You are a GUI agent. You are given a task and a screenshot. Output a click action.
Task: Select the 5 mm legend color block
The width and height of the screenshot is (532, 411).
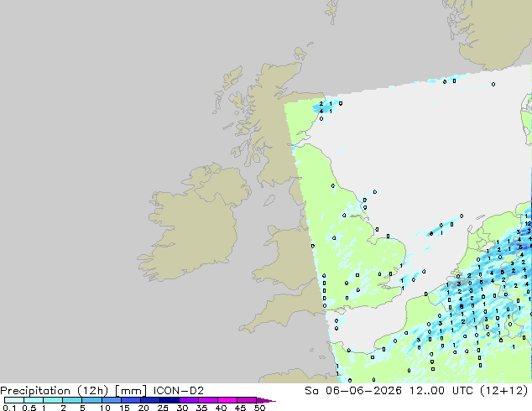[x=92, y=400]
